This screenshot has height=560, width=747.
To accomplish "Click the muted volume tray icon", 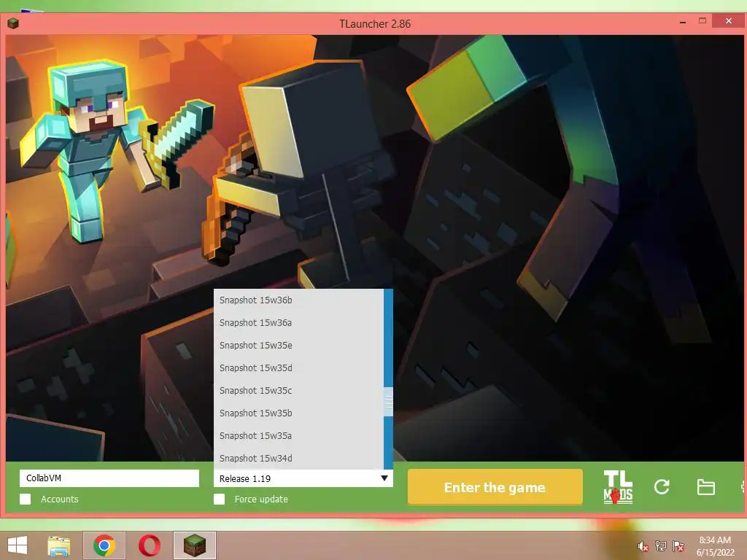I will point(643,546).
